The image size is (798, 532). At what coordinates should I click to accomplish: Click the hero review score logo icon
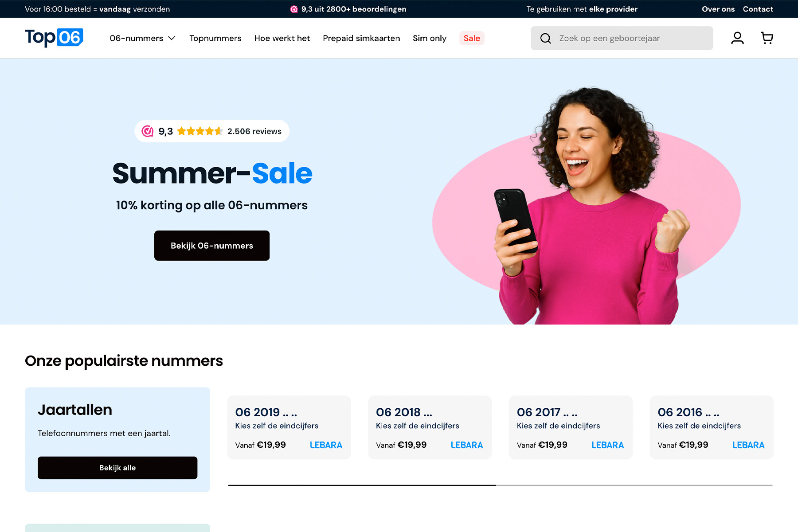[x=147, y=131]
